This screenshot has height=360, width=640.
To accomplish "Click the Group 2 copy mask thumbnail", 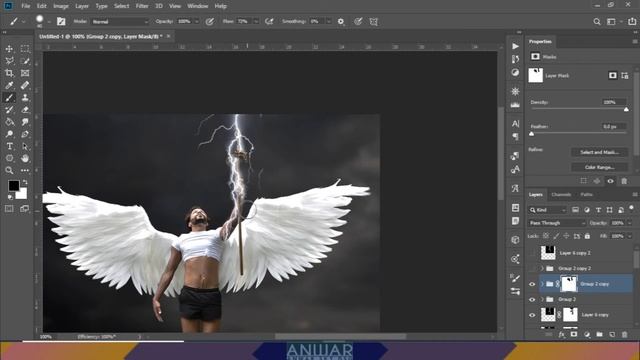I will click(x=569, y=284).
